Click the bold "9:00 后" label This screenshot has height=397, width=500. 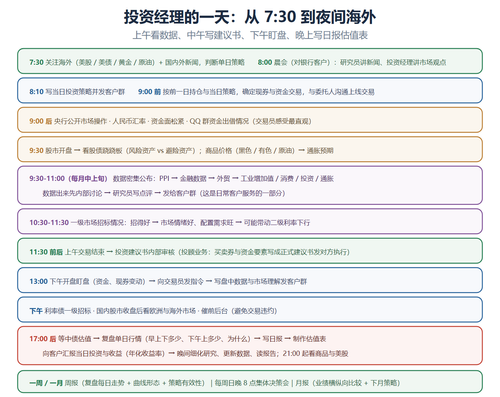pos(41,121)
